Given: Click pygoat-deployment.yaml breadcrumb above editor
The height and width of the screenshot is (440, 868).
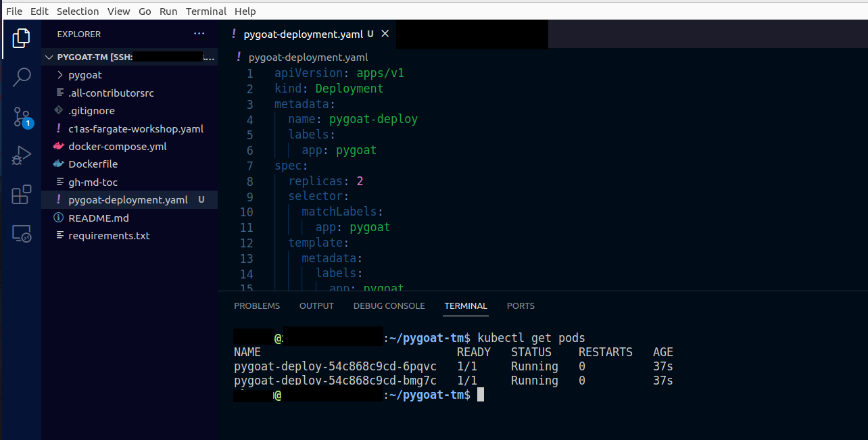Looking at the screenshot, I should click(308, 57).
